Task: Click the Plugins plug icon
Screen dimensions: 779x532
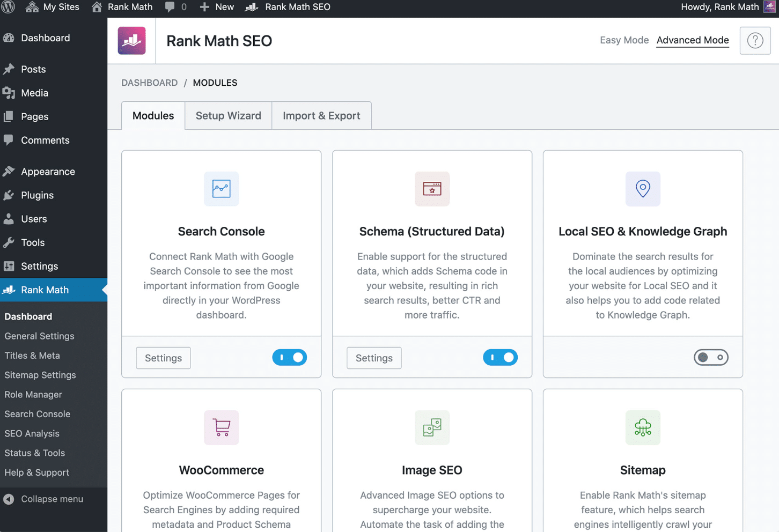Action: pyautogui.click(x=9, y=195)
